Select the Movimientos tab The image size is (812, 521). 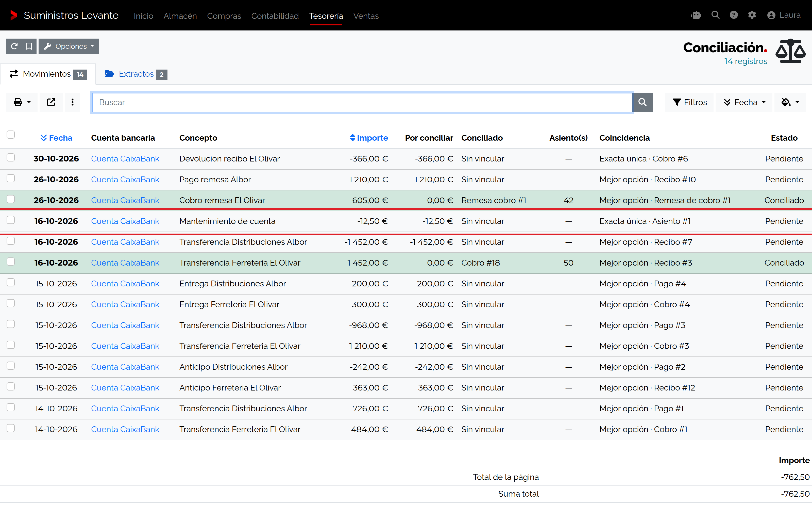48,74
